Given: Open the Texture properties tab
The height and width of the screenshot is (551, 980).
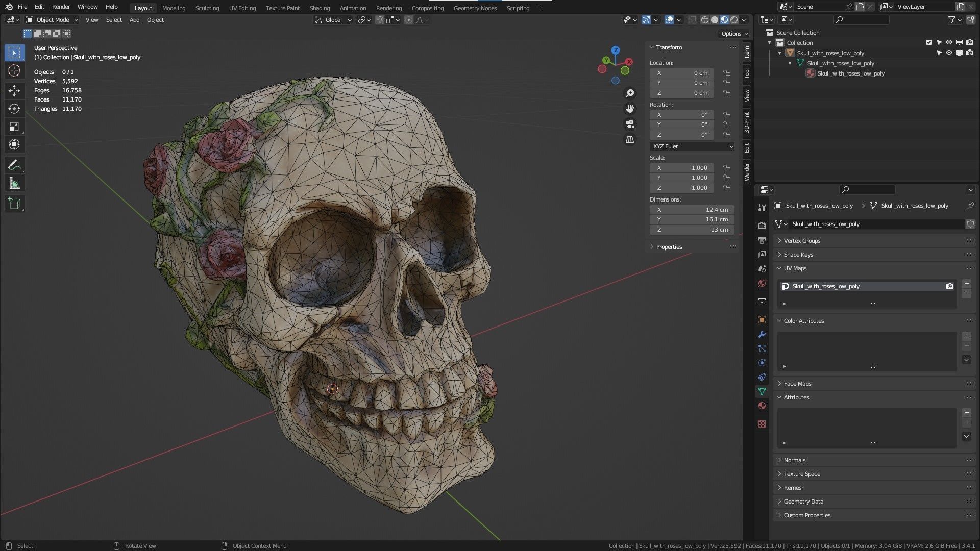Looking at the screenshot, I should 762,424.
